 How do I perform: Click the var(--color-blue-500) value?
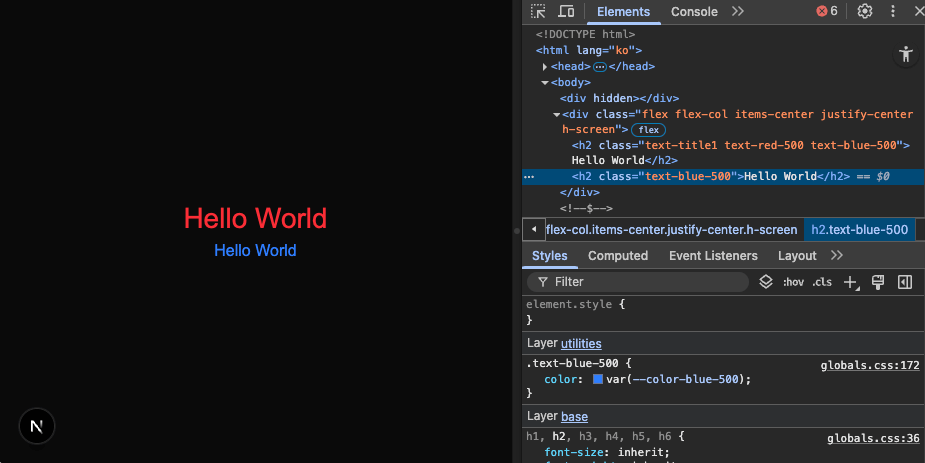pos(677,379)
